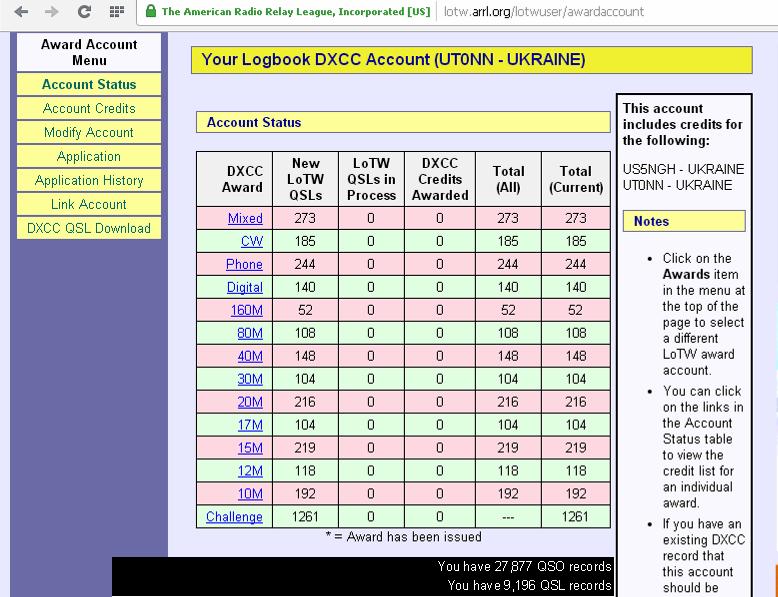Open the 12M band link
Screen dimensions: 778x597
[x=250, y=470]
